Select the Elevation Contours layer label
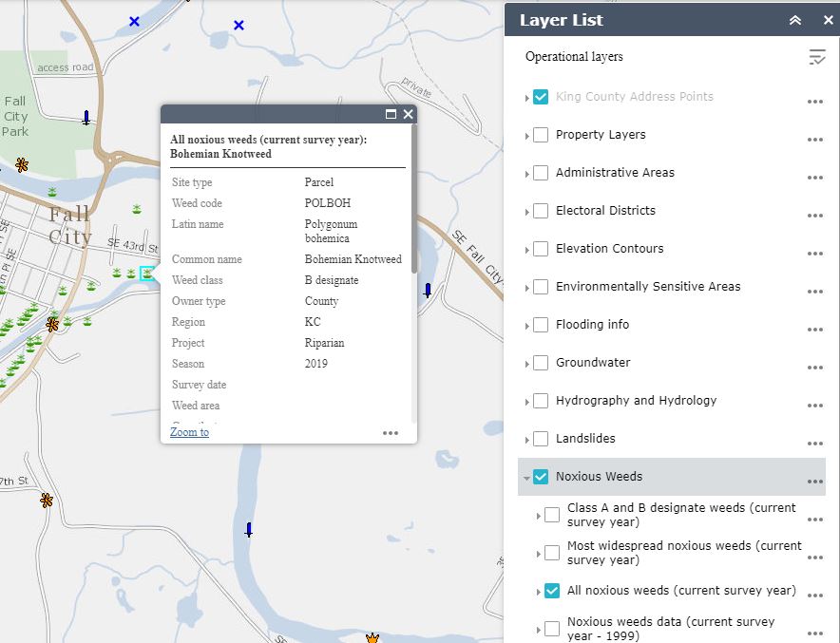Screen dimensions: 840x643 pyautogui.click(x=609, y=249)
